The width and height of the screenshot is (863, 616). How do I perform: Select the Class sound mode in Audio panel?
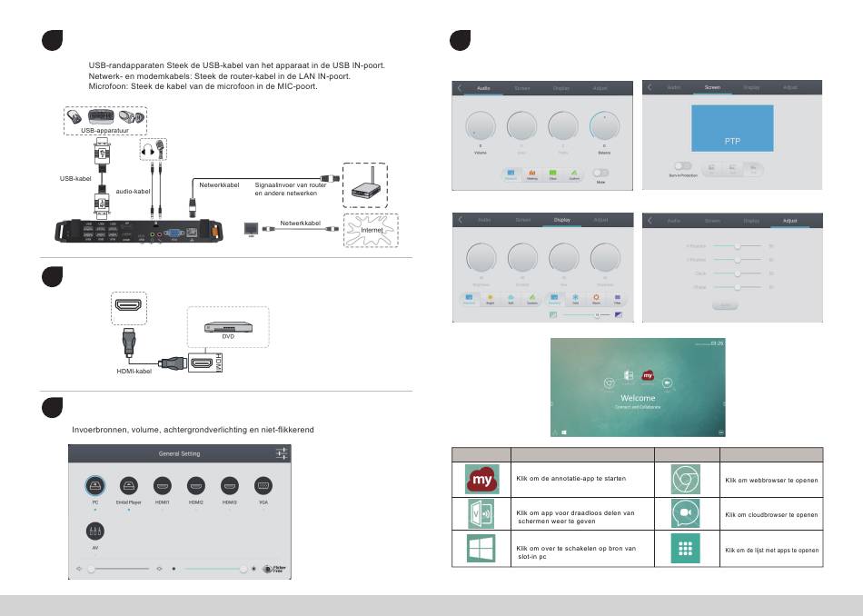[x=553, y=174]
